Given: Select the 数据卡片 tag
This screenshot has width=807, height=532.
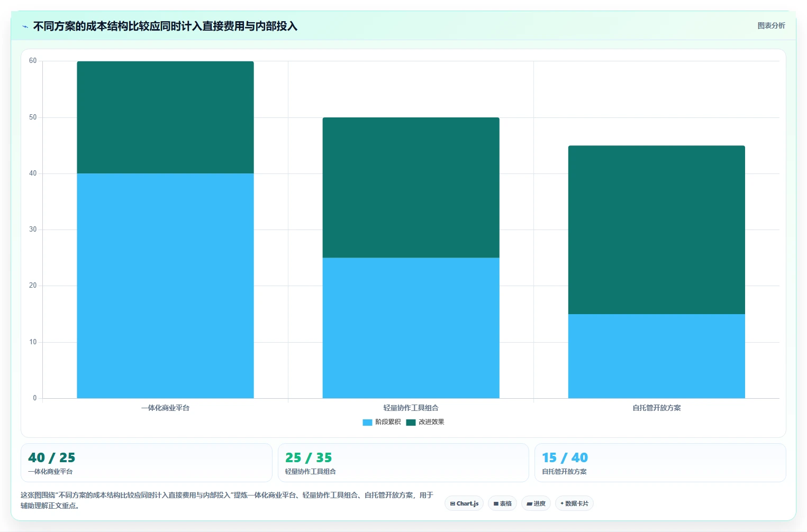Looking at the screenshot, I should click(x=574, y=503).
